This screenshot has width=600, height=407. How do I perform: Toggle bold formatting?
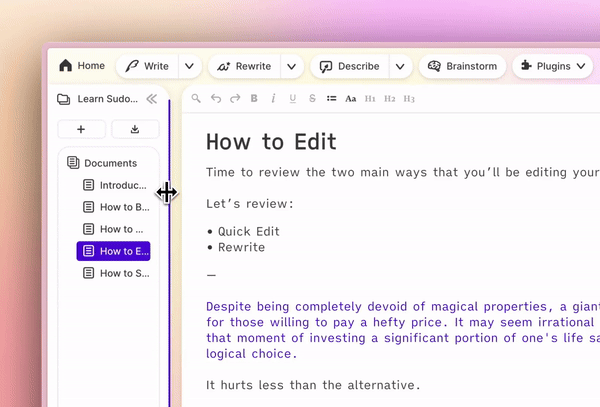coord(254,98)
